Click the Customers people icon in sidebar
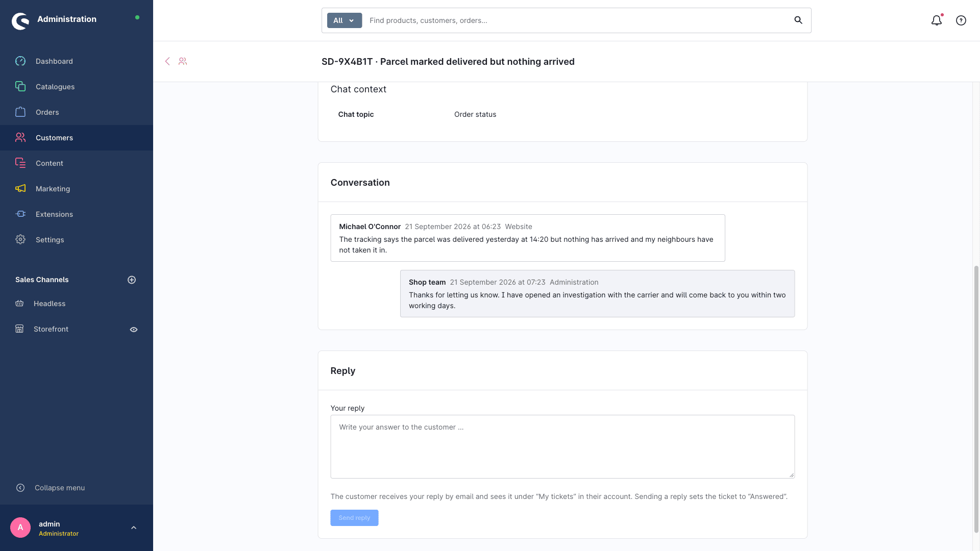Image resolution: width=980 pixels, height=551 pixels. pyautogui.click(x=20, y=138)
